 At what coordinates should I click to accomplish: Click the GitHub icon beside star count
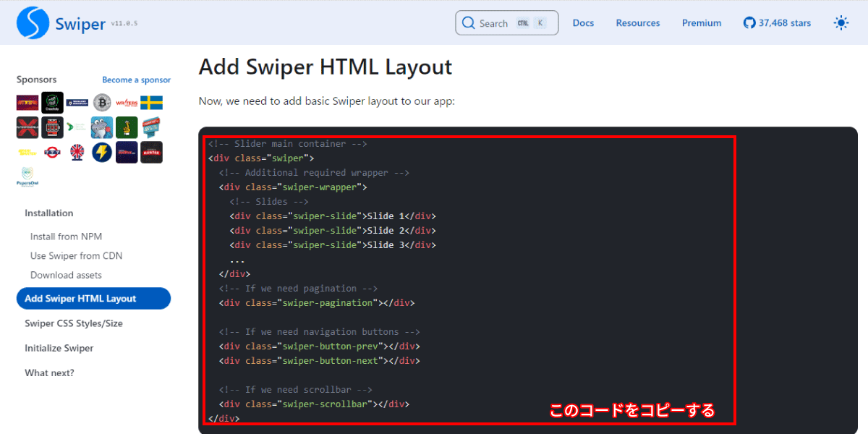click(x=749, y=23)
